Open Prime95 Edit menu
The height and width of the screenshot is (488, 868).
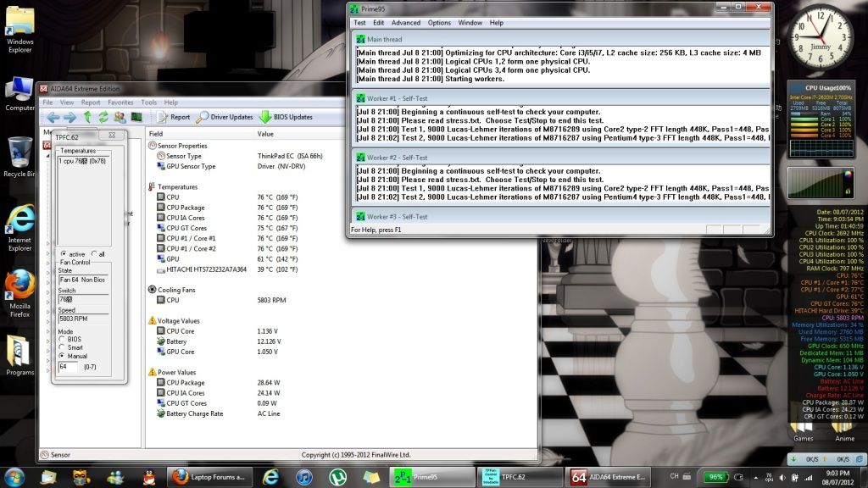tap(378, 23)
